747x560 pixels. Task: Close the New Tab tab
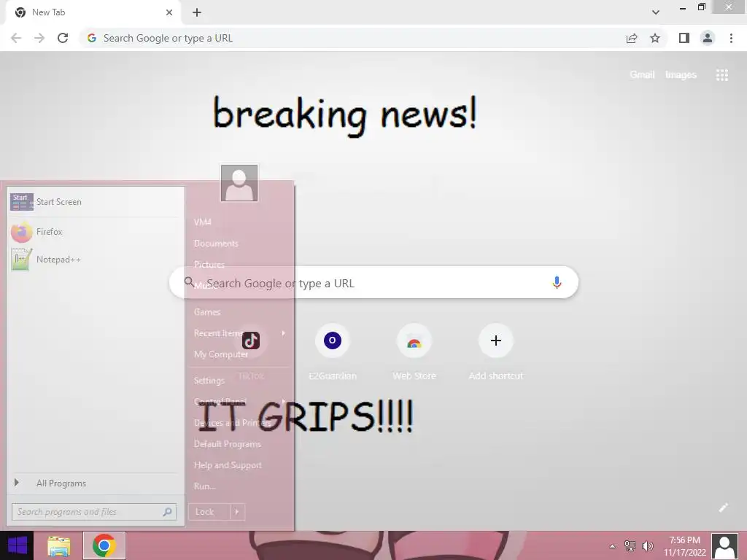(x=169, y=12)
